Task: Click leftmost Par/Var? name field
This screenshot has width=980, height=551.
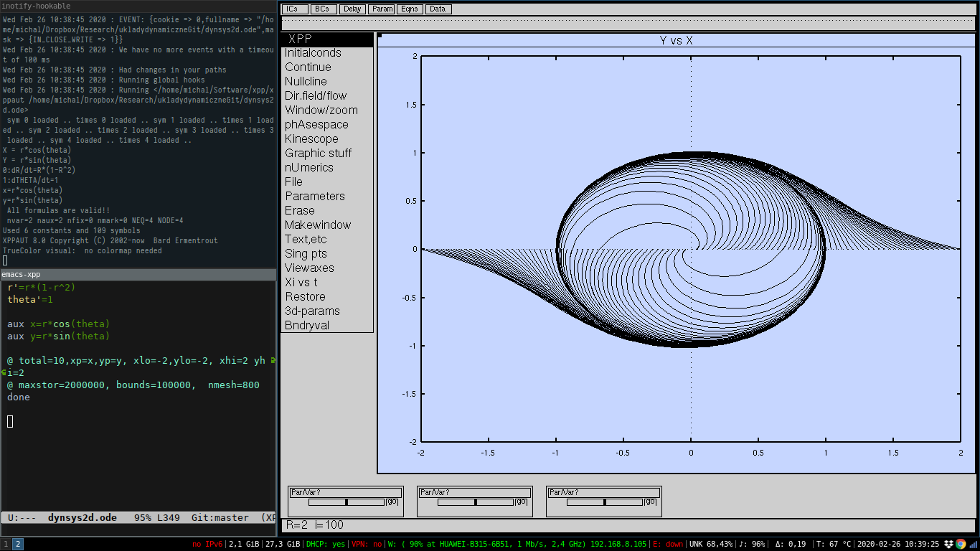Action: [346, 493]
